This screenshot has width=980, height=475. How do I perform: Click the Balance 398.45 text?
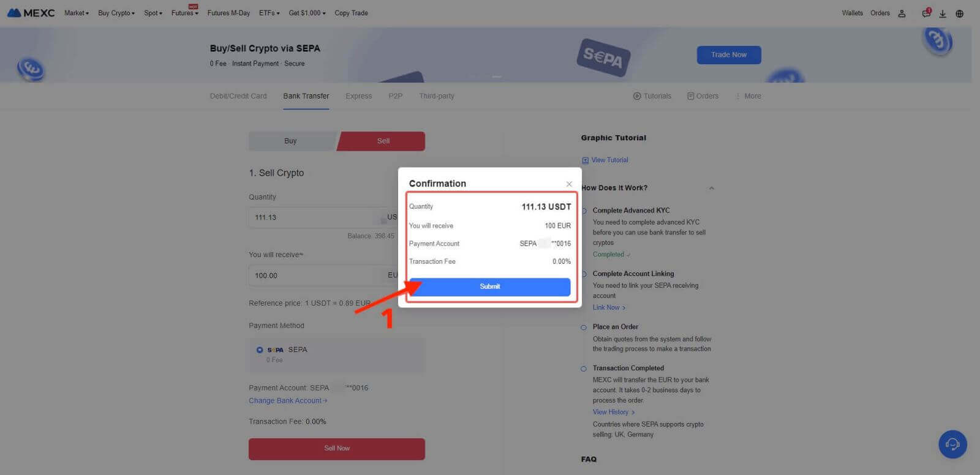coord(371,236)
